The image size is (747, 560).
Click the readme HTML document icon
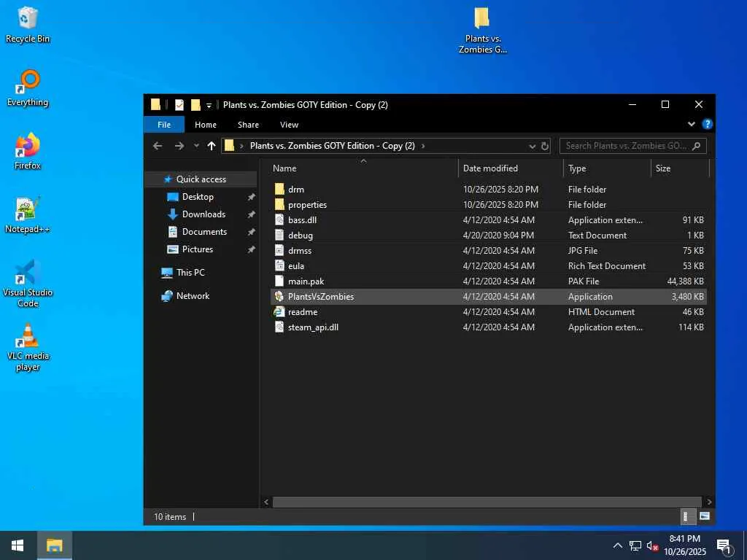(279, 312)
